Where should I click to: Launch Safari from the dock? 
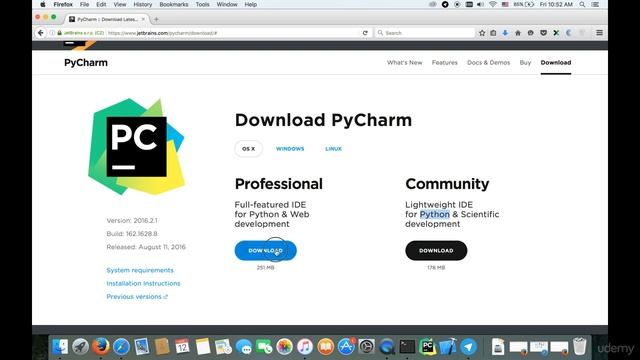[x=121, y=347]
